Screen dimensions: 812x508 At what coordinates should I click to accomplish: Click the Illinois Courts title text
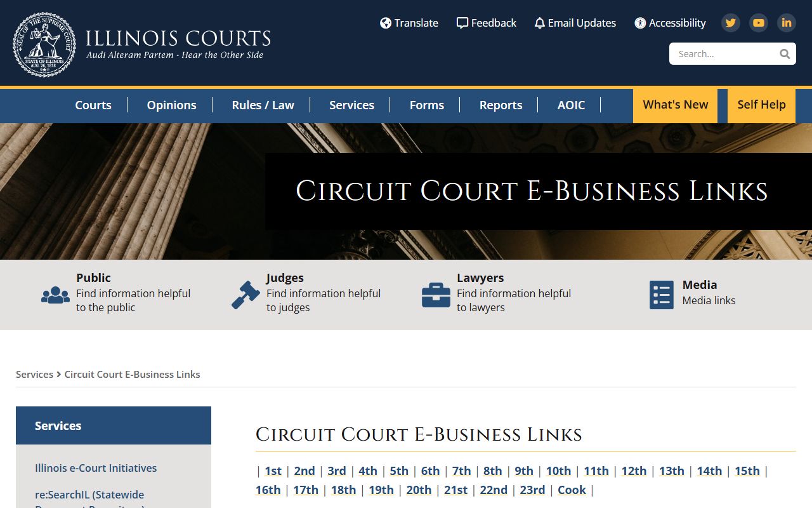(x=178, y=38)
